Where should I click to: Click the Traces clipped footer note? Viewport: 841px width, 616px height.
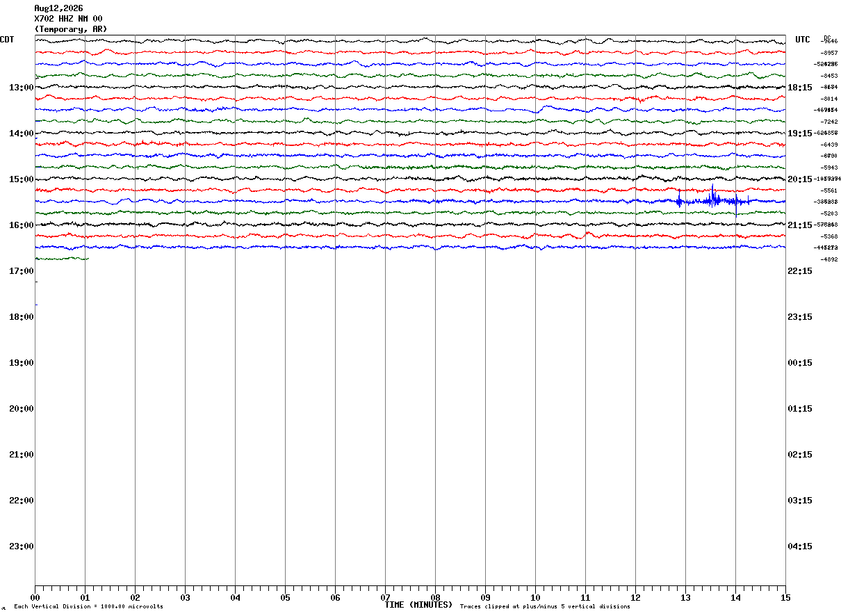[545, 607]
